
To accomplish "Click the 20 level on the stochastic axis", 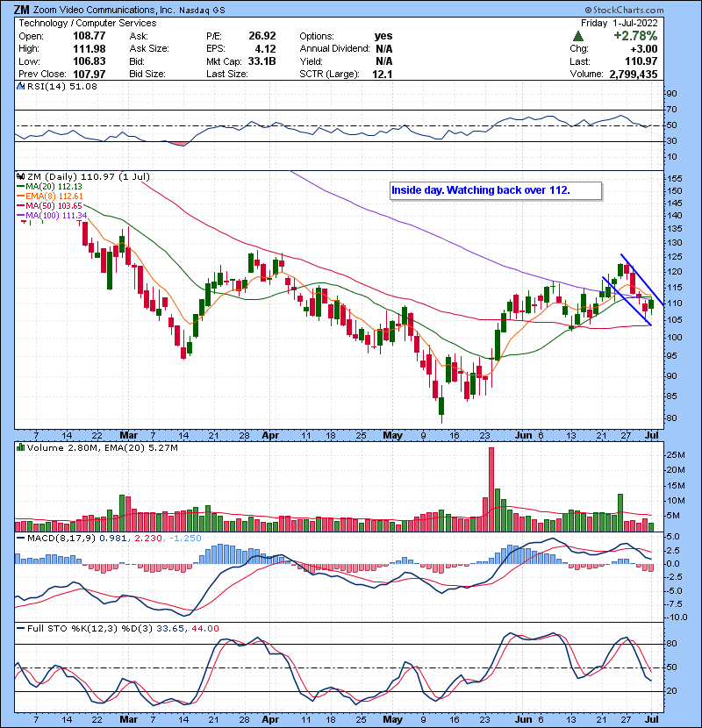I will 672,691.
